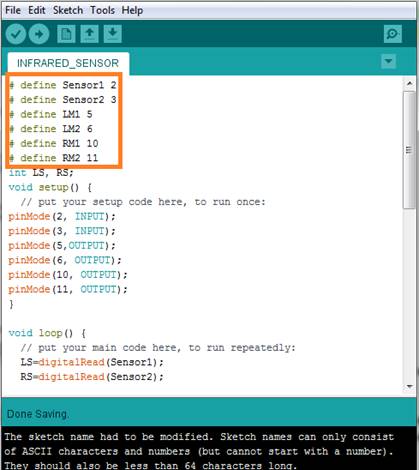The image size is (419, 470).
Task: Click the line 'define RM2 11'
Action: tap(54, 158)
